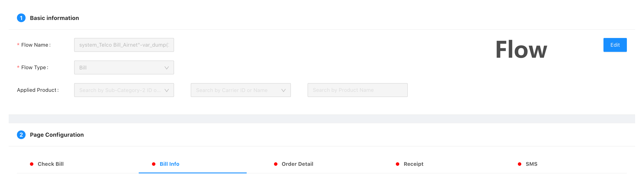Click the large Flow heading text
Image resolution: width=644 pixels, height=189 pixels.
(x=521, y=49)
